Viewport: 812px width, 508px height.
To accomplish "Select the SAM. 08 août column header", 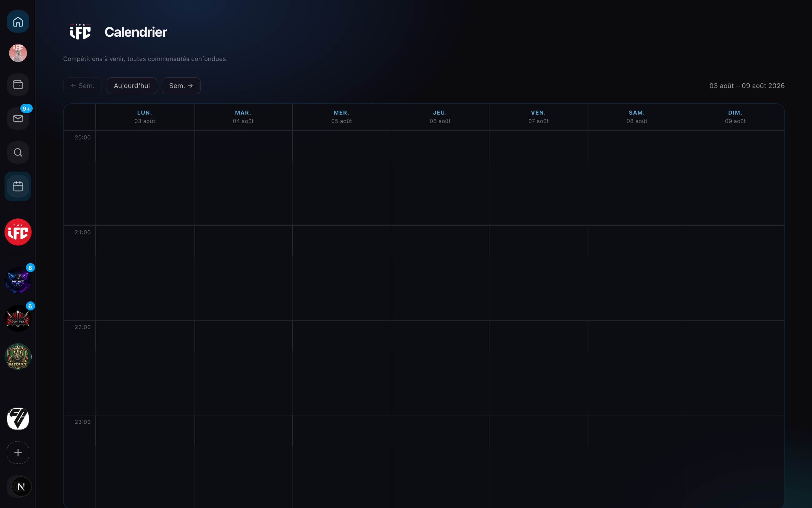I will point(637,117).
